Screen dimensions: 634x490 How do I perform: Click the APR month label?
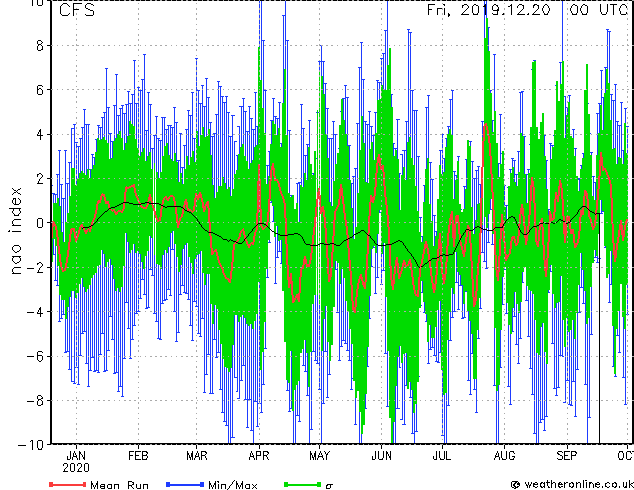point(259,456)
